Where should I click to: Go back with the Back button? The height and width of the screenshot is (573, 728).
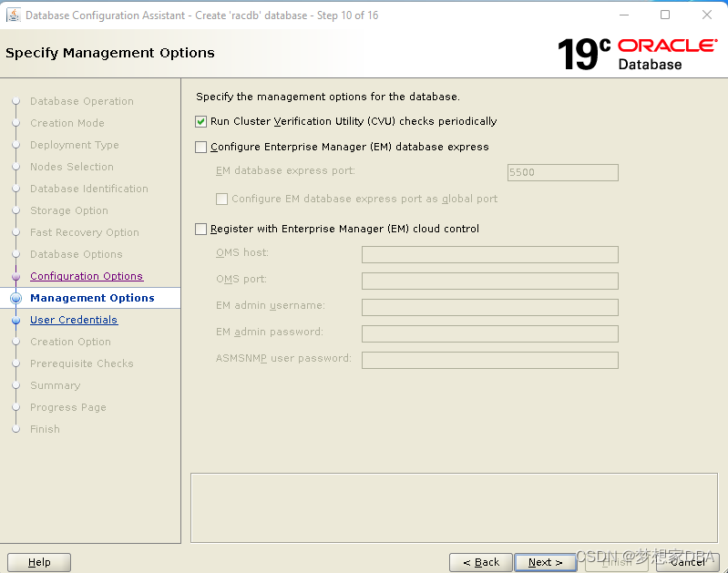point(481,562)
